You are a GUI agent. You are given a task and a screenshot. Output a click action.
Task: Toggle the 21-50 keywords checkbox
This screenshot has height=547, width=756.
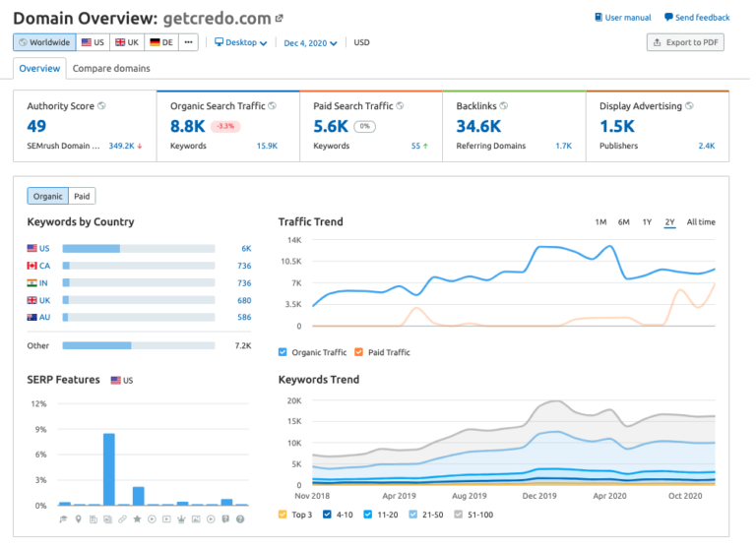[x=413, y=515]
